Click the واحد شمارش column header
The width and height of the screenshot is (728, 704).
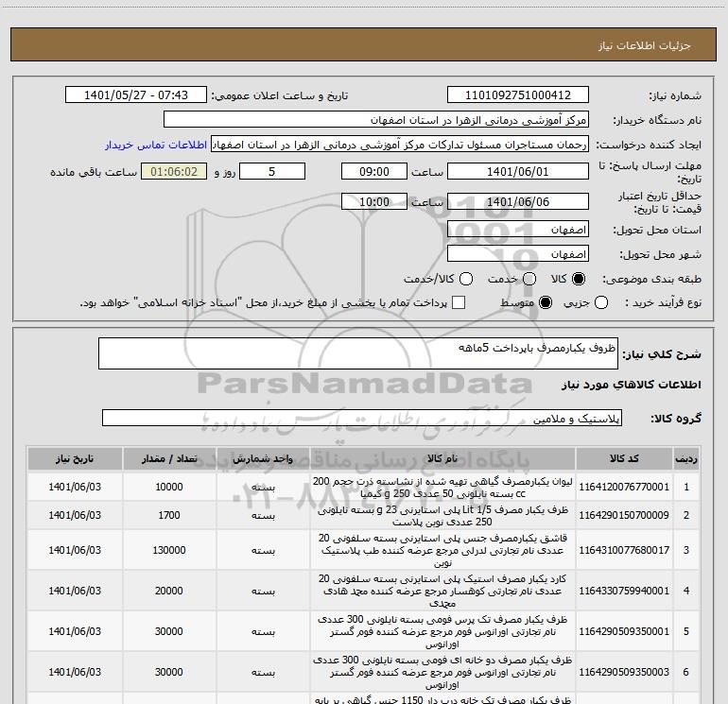[x=263, y=458]
